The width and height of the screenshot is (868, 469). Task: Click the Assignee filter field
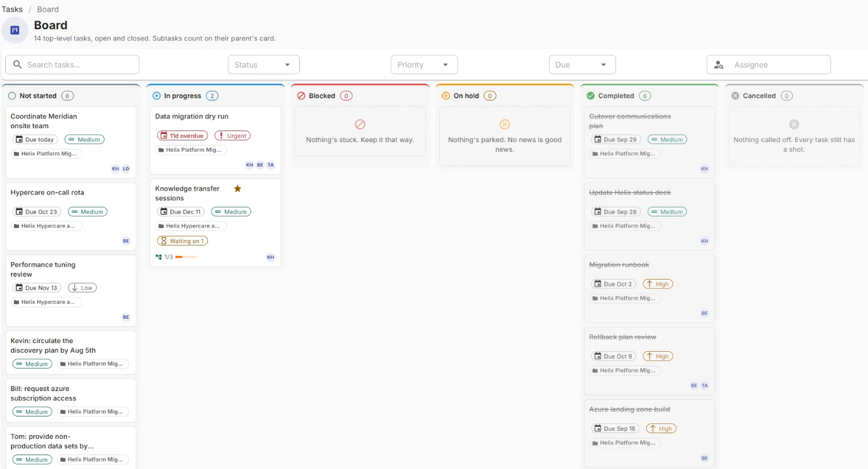pos(769,65)
